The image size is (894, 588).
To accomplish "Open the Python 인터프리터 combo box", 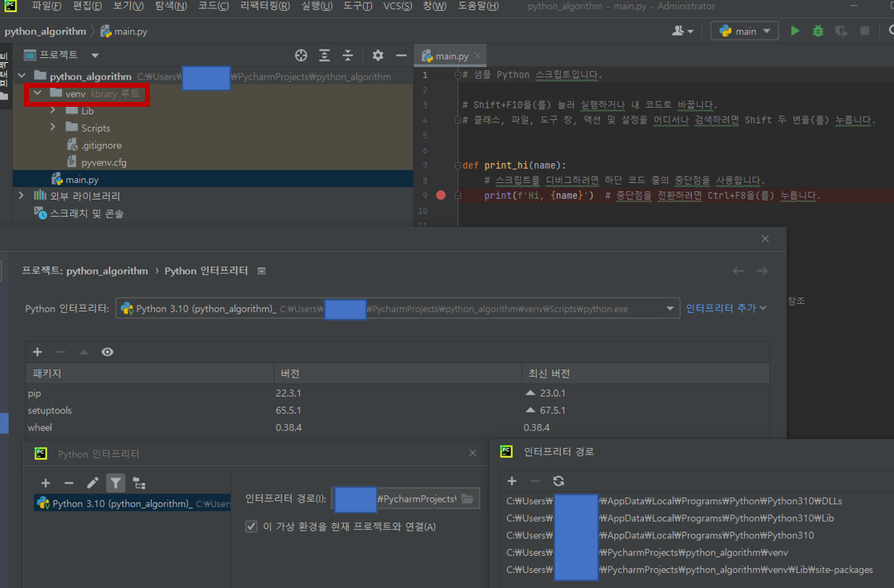I will click(x=398, y=308).
